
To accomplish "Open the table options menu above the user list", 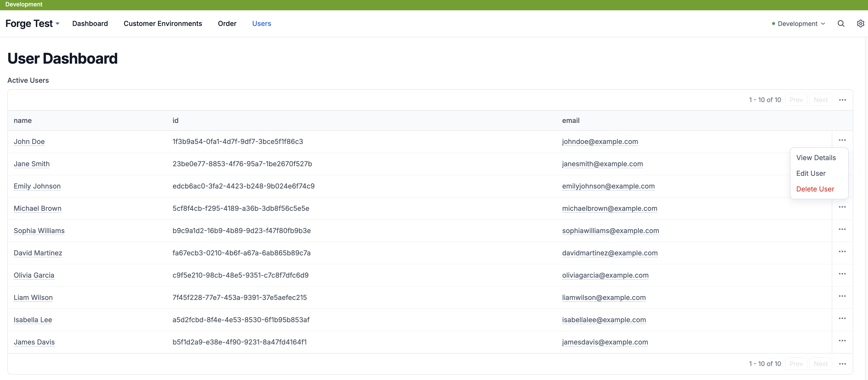I will [x=842, y=100].
